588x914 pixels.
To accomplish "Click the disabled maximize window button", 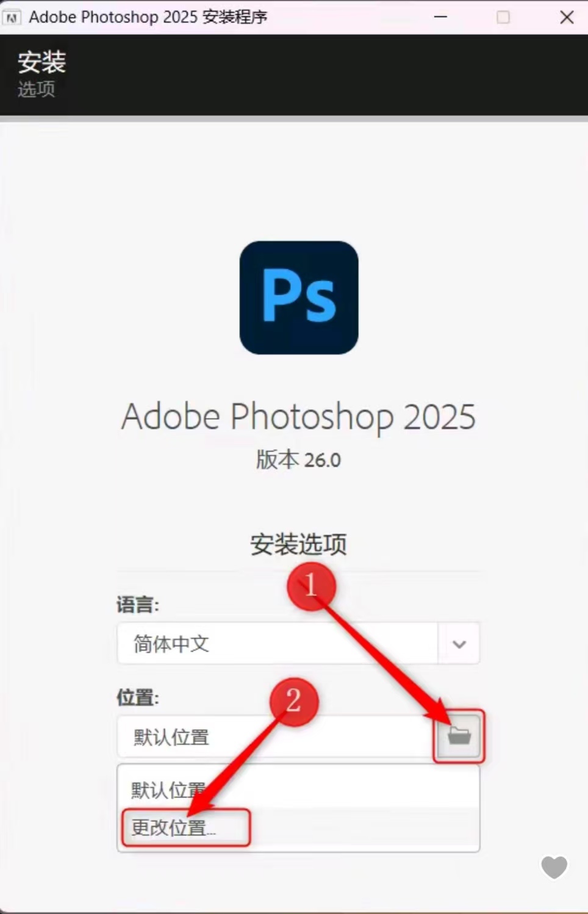I will 503,17.
